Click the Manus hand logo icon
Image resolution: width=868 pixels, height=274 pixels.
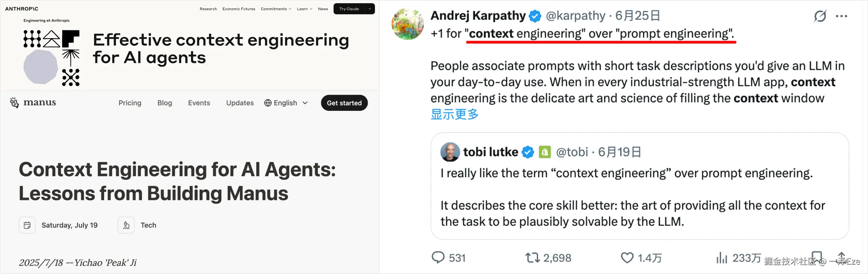pyautogui.click(x=14, y=103)
